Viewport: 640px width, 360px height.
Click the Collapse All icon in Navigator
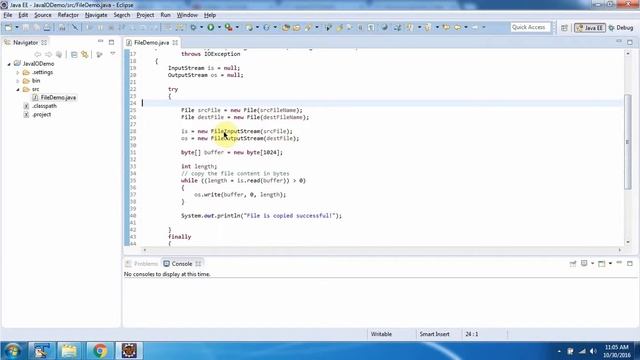point(74,54)
